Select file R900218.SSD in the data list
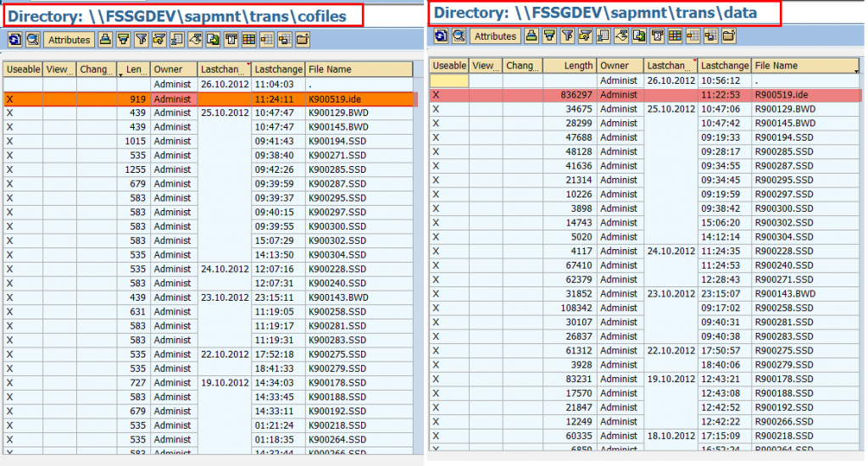868x466 pixels. [x=784, y=435]
